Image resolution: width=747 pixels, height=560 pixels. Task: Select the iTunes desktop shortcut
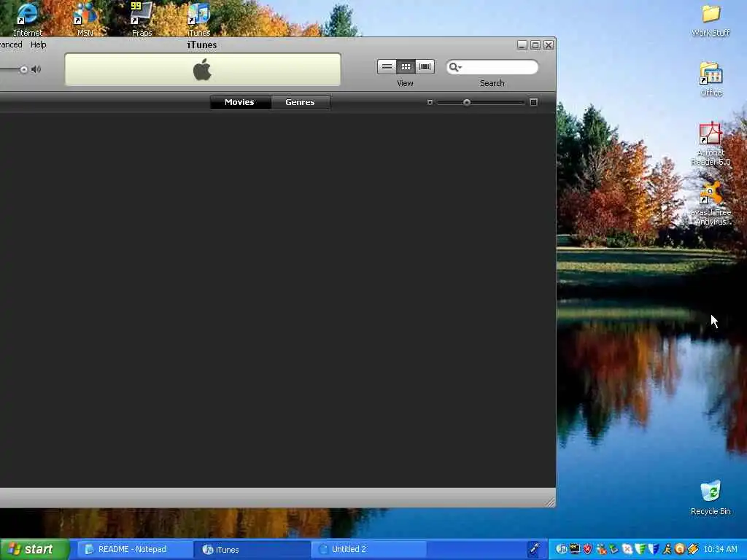pyautogui.click(x=198, y=19)
